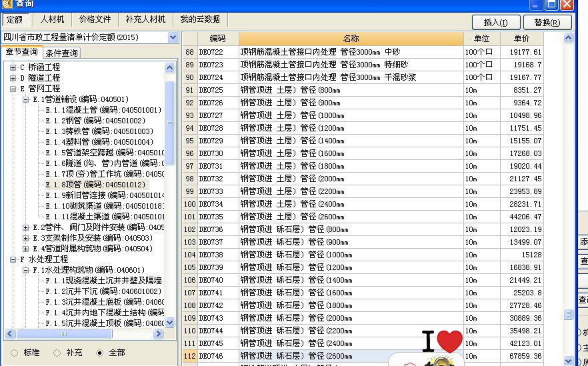Select E.1.11混凝土渠道 tree item

(105, 217)
